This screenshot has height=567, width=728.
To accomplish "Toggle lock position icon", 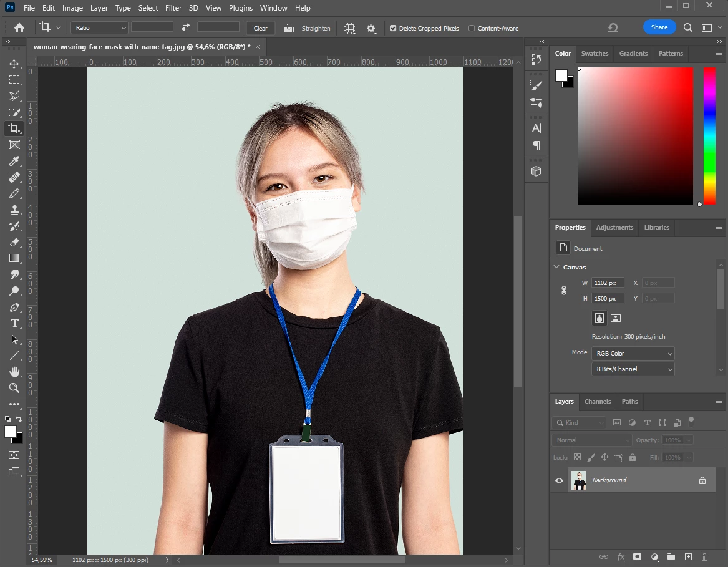I will 604,457.
